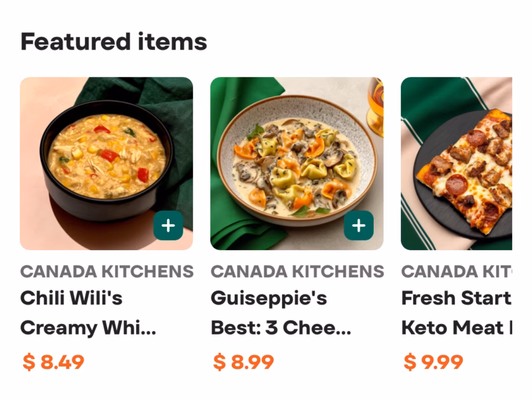The width and height of the screenshot is (532, 399).
Task: Open the Chili Wili's item title
Action: tap(72, 298)
